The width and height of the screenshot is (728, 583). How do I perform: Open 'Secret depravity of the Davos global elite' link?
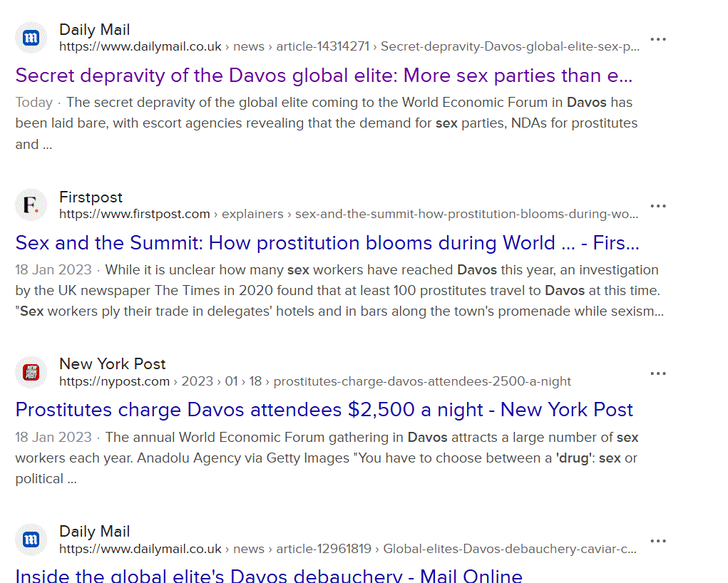pos(324,76)
